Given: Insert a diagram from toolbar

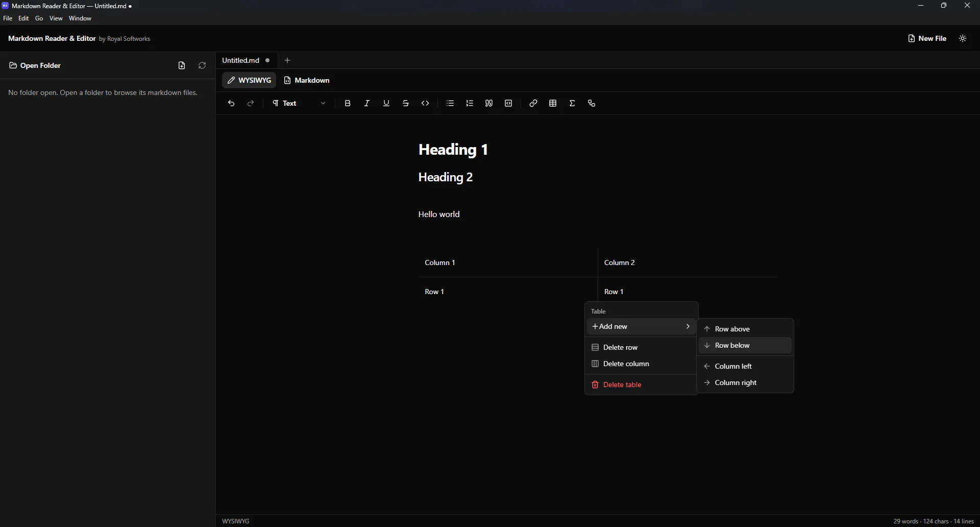Looking at the screenshot, I should [x=592, y=103].
